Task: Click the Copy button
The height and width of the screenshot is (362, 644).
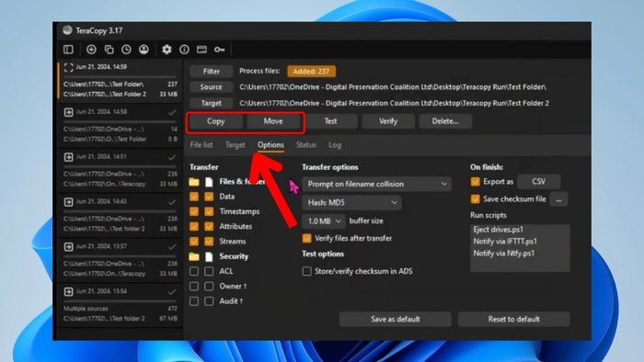Action: coord(215,121)
